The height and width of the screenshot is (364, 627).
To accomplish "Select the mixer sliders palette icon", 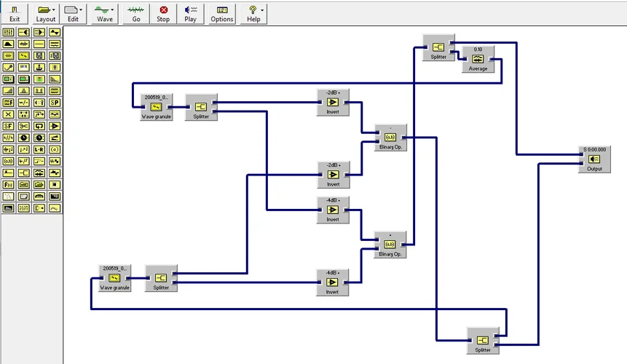I will [9, 32].
